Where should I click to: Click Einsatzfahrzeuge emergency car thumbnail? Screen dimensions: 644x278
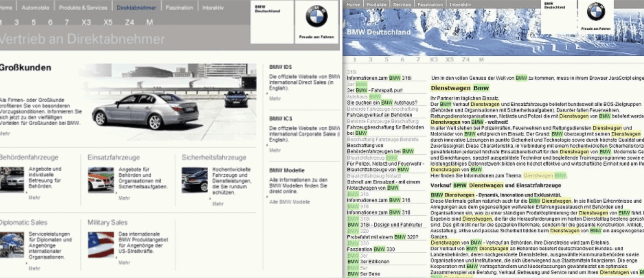[101, 180]
